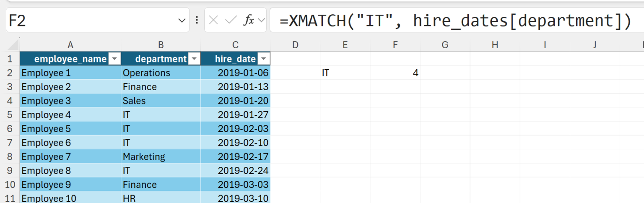
Task: Select all cells with the corner triangle
Action: point(13,45)
